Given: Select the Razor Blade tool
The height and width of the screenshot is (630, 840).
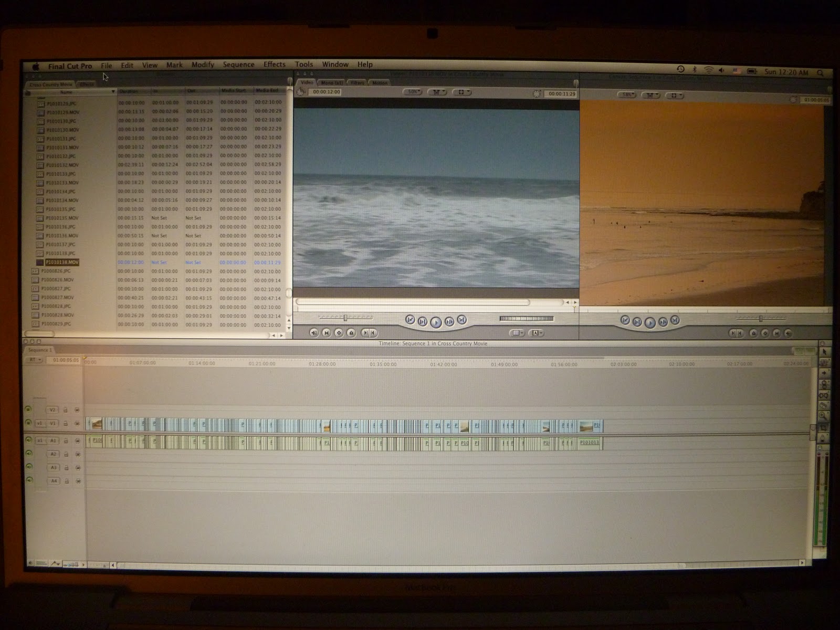Looking at the screenshot, I should tap(824, 405).
